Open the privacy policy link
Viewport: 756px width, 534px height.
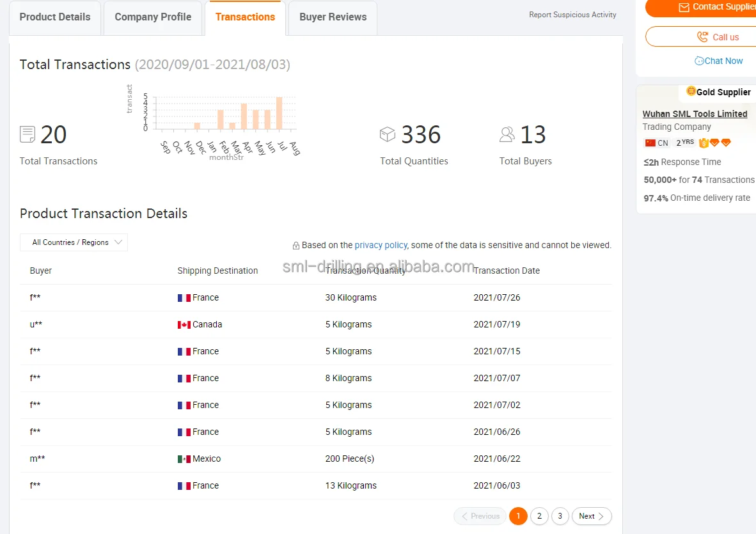381,245
